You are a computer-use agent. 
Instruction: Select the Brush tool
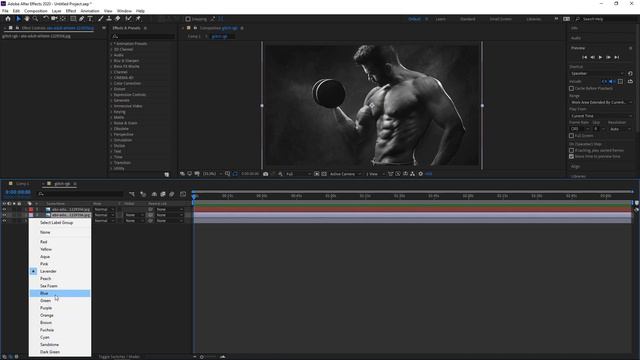(100, 19)
